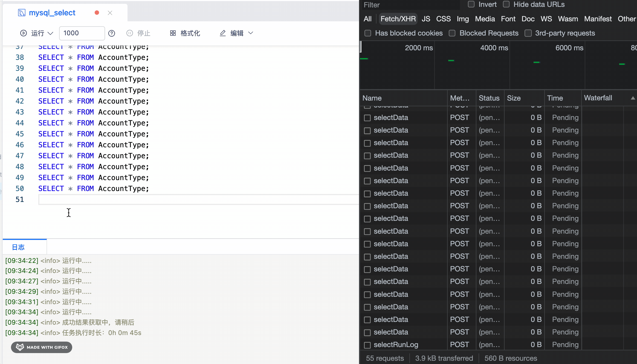Open the edit dropdown chevron
The image size is (637, 364).
click(x=251, y=33)
